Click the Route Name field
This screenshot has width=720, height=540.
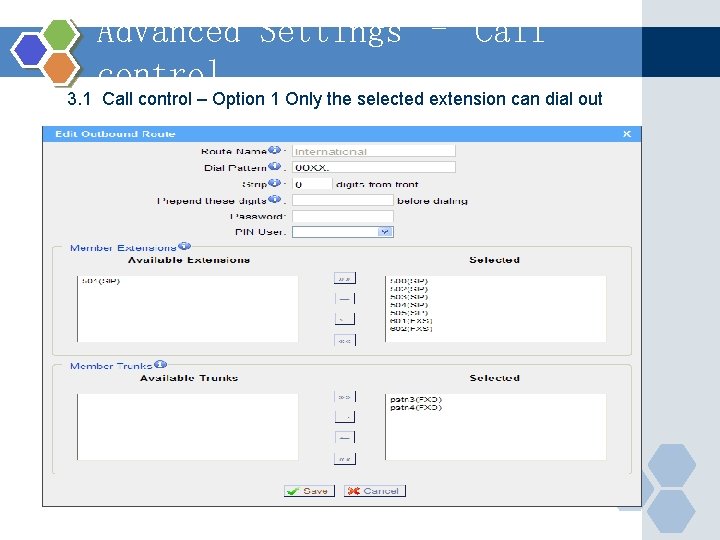[x=374, y=151]
